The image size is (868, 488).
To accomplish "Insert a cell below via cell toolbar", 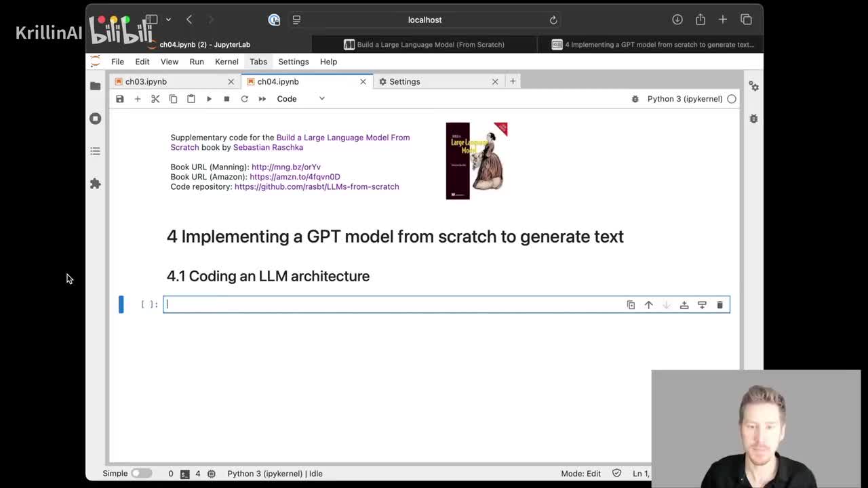I will point(702,305).
